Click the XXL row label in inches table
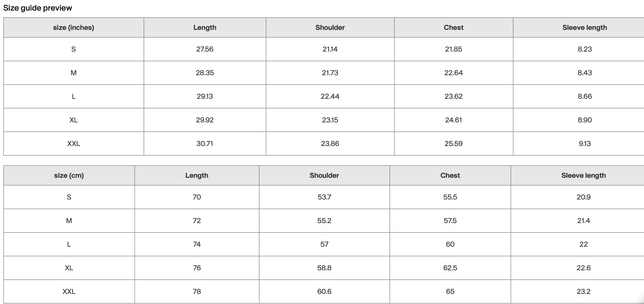 (x=73, y=144)
